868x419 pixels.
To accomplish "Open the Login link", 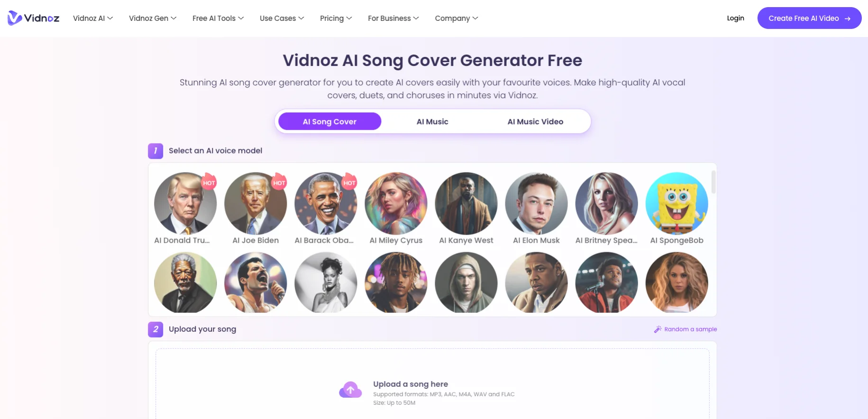I will tap(735, 18).
